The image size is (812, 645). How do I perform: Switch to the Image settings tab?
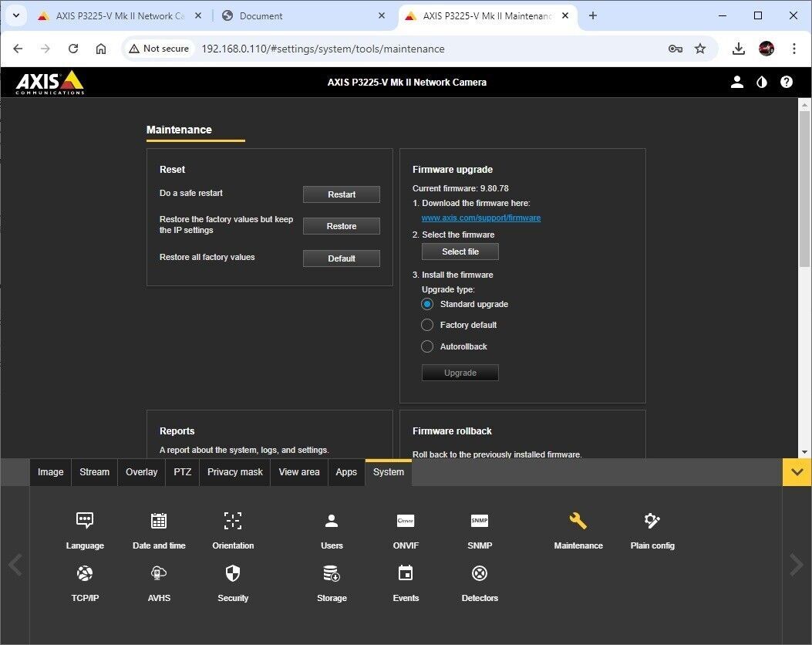pyautogui.click(x=50, y=472)
